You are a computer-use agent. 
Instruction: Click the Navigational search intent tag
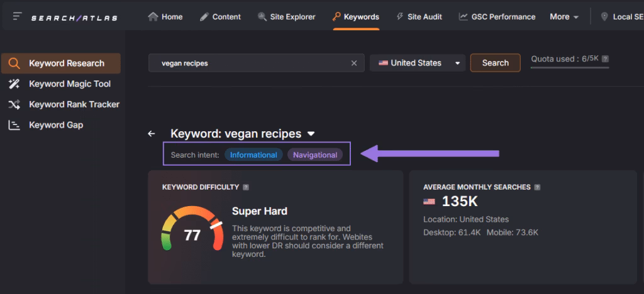(315, 155)
